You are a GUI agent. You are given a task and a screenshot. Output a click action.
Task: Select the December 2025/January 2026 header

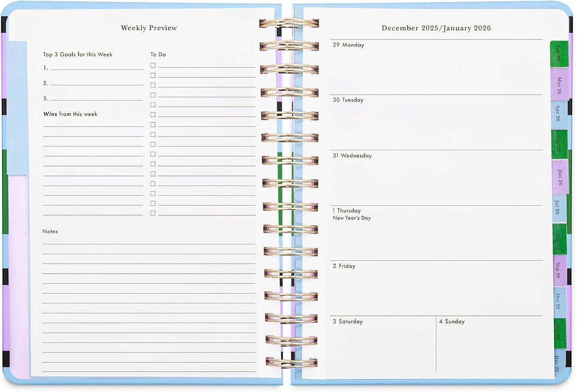(436, 28)
